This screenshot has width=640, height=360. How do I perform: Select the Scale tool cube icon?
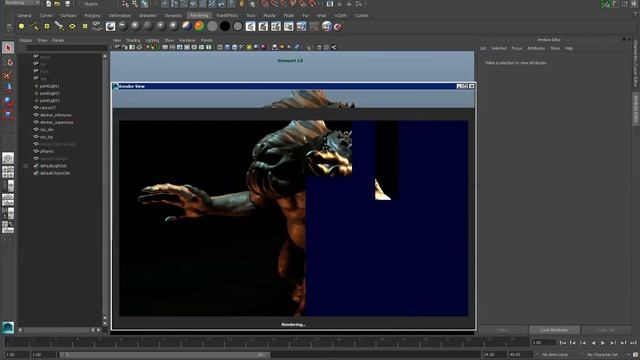coord(8,115)
